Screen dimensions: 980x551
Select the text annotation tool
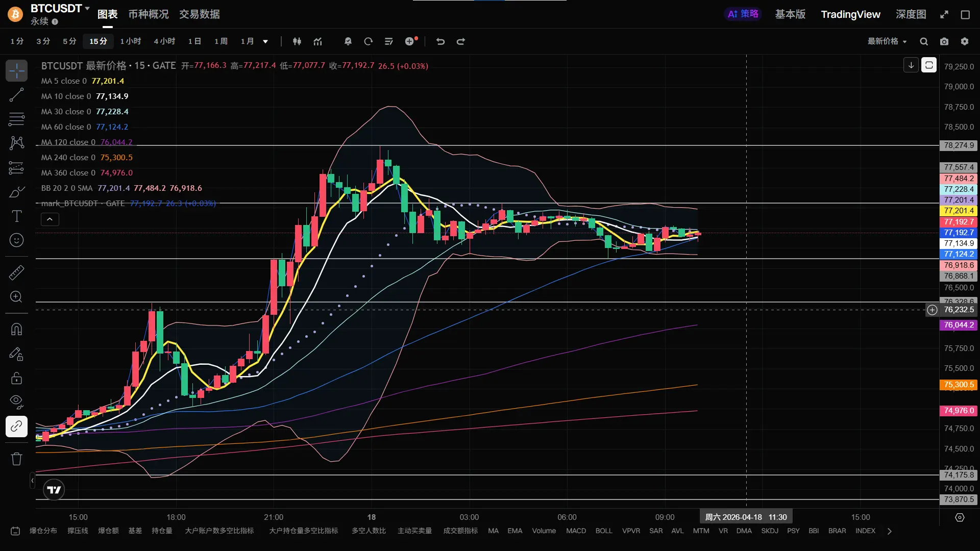16,216
